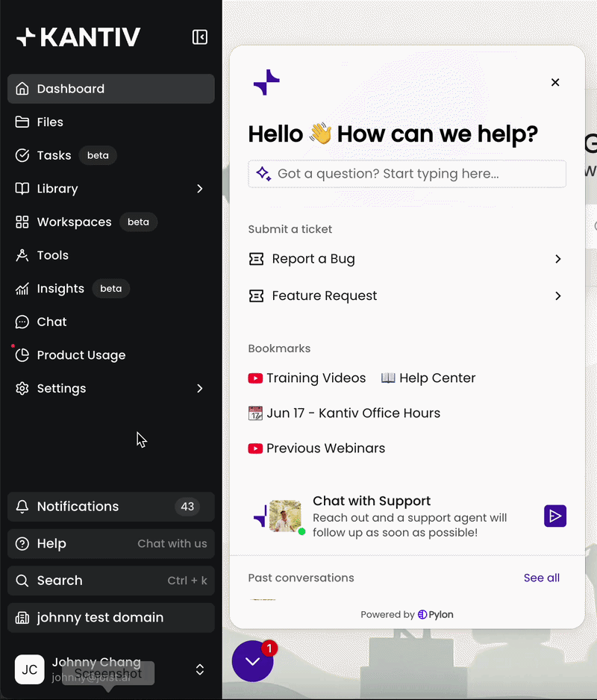Click the Library book icon
This screenshot has height=700, width=597.
click(22, 188)
